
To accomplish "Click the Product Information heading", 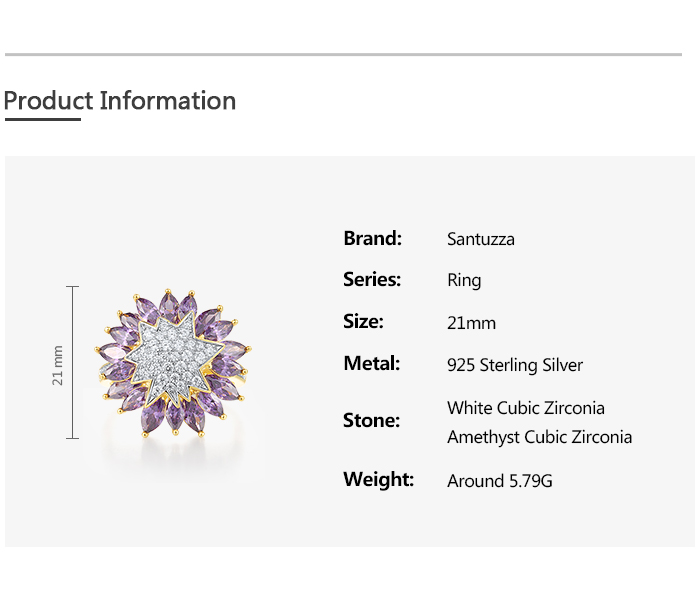I will pyautogui.click(x=120, y=101).
